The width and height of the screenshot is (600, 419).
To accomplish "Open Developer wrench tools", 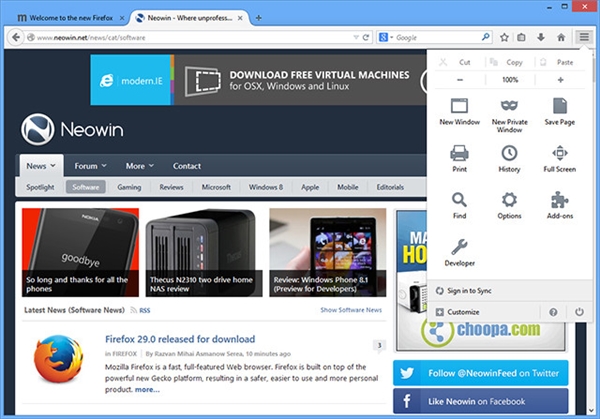I will 459,253.
